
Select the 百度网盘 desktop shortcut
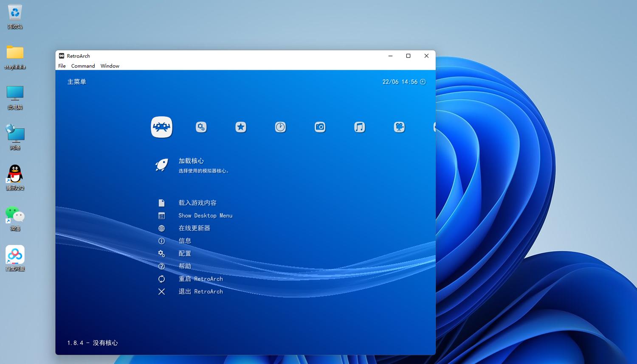tap(15, 258)
